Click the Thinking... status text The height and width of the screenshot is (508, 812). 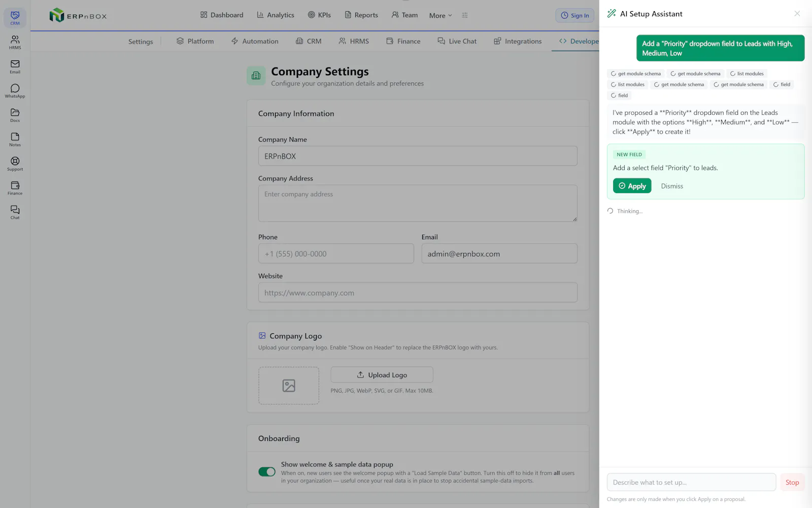click(629, 211)
